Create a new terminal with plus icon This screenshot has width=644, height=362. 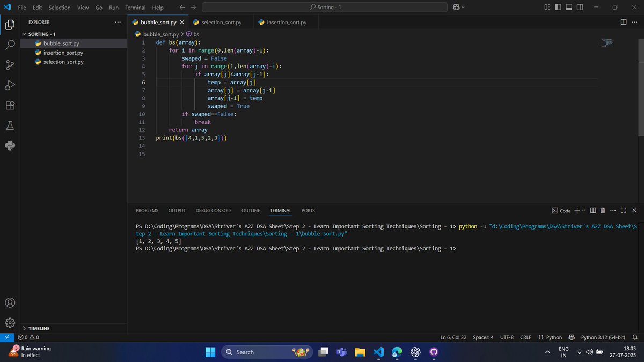click(577, 210)
